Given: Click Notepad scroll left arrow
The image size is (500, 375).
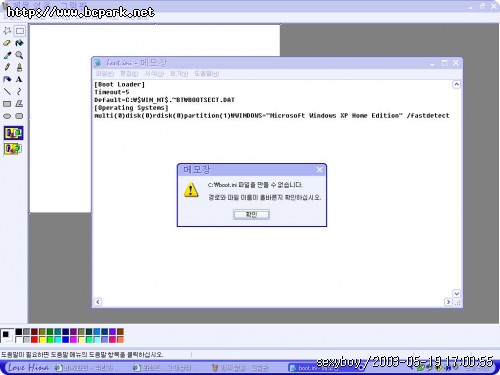Looking at the screenshot, I should (98, 302).
